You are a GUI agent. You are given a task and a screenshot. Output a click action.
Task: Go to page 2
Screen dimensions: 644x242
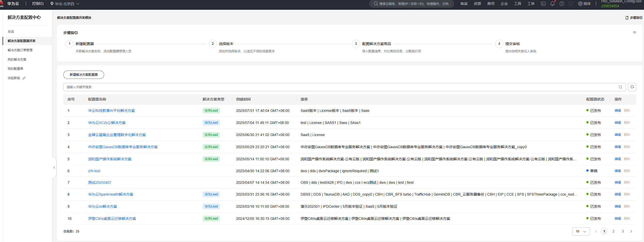[x=614, y=231]
